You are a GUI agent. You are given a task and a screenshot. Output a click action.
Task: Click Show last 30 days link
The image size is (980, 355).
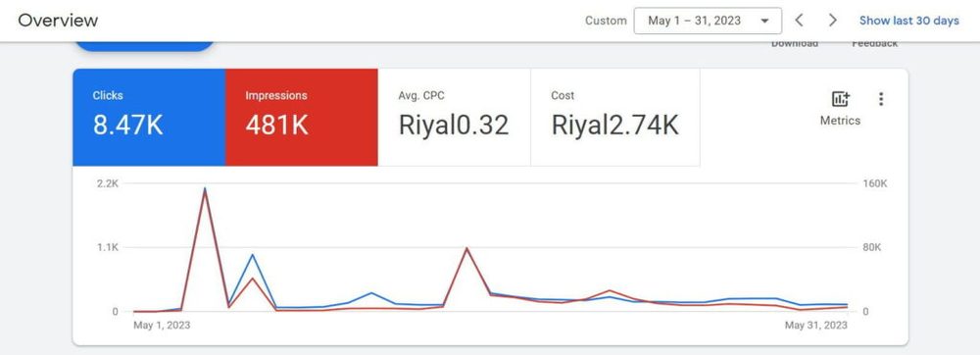pyautogui.click(x=908, y=21)
